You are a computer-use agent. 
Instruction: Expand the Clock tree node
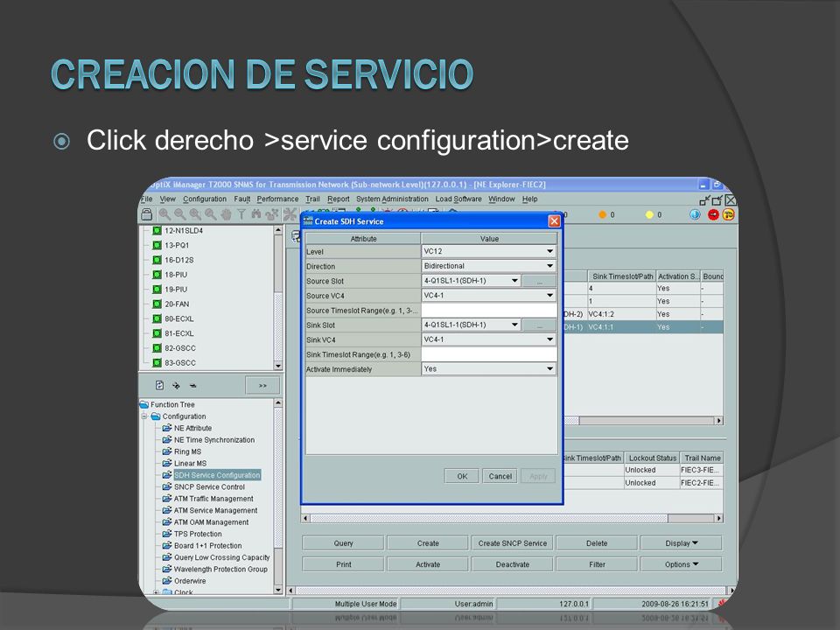156,592
